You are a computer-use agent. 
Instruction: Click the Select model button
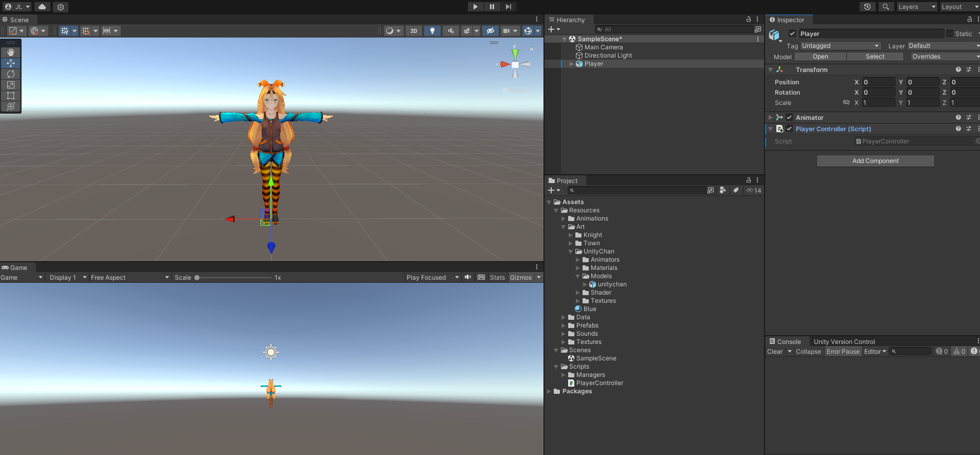[x=875, y=57]
